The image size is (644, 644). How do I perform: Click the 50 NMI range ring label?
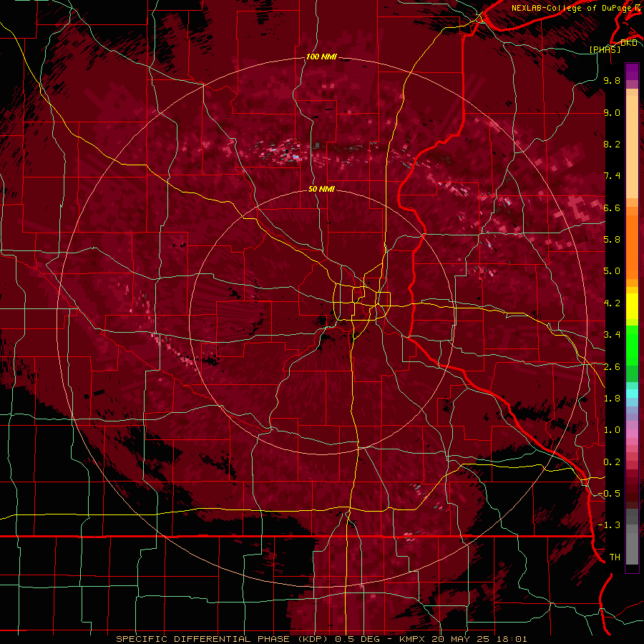(x=321, y=189)
